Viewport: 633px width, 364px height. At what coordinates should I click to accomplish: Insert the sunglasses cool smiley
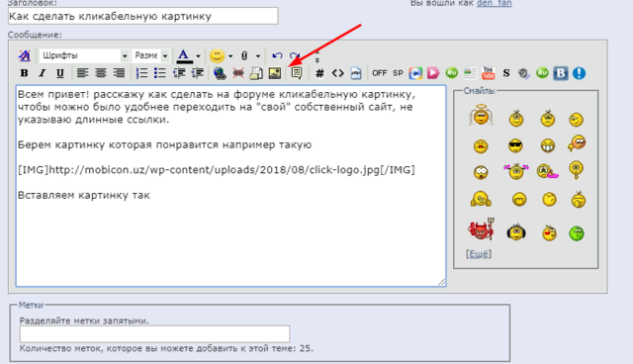click(515, 145)
